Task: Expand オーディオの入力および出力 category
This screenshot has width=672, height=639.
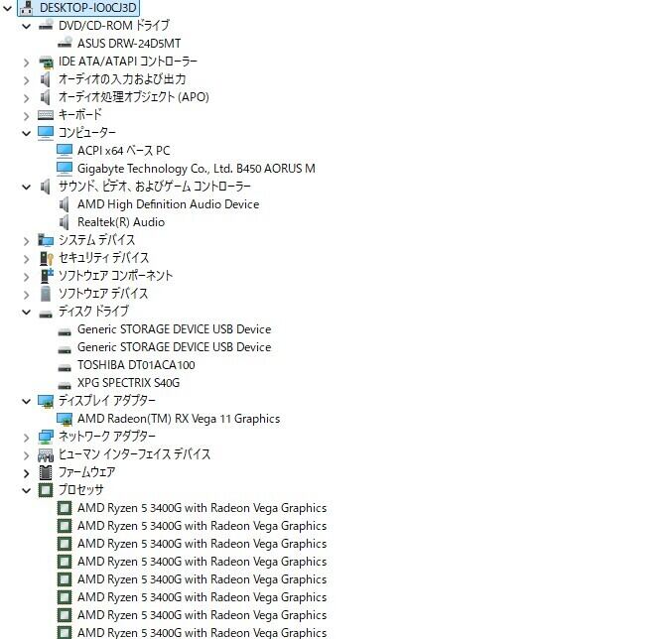Action: [x=27, y=80]
